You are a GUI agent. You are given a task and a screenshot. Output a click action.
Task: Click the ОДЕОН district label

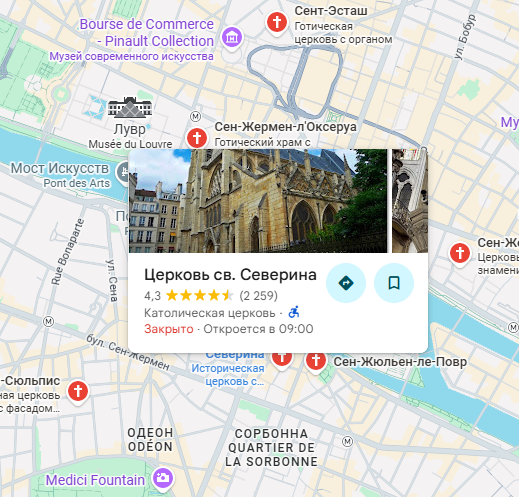[x=150, y=433]
